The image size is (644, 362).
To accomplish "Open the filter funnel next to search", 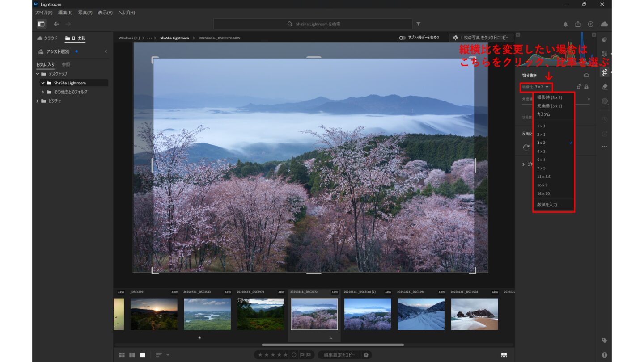I will [419, 24].
